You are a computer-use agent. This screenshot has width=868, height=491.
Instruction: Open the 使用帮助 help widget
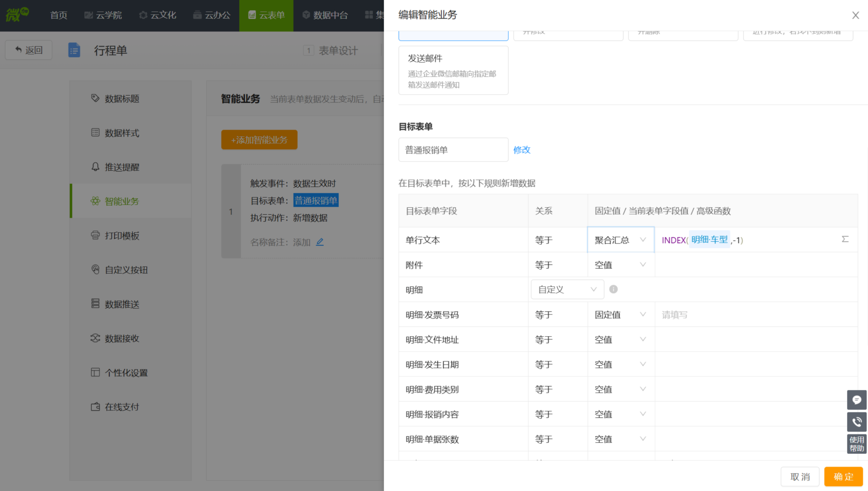(856, 444)
